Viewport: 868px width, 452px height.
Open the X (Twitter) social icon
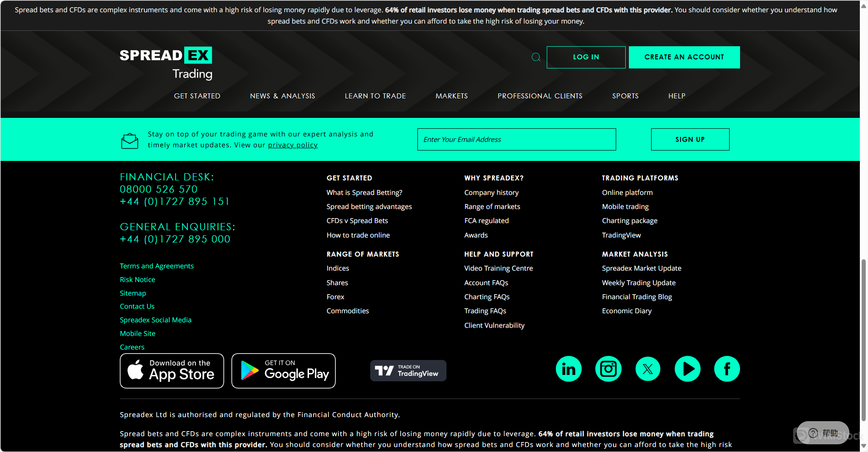pos(648,369)
